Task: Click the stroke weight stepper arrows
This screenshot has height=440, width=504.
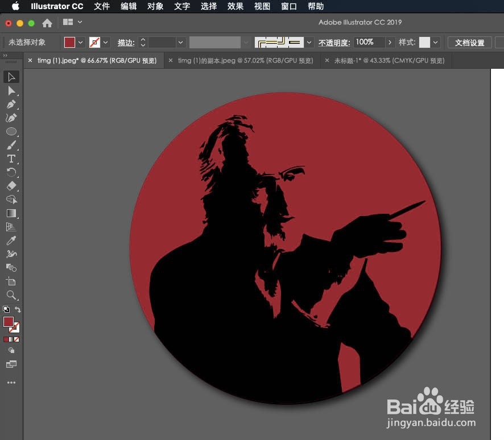Action: 143,43
